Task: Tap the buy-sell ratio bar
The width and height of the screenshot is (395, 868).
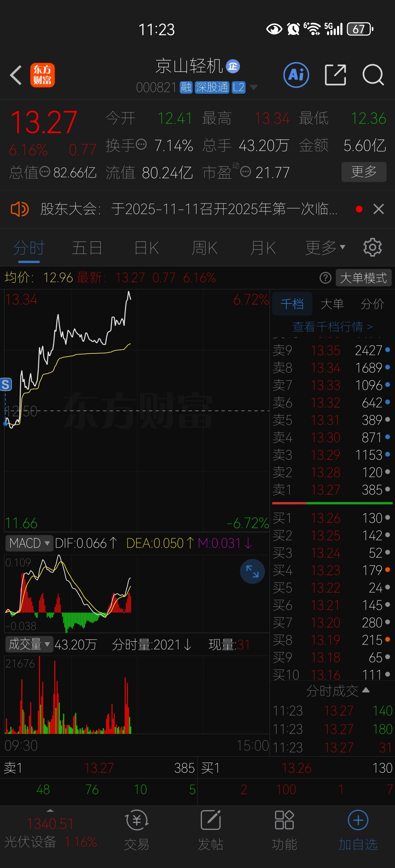Action: click(x=332, y=503)
